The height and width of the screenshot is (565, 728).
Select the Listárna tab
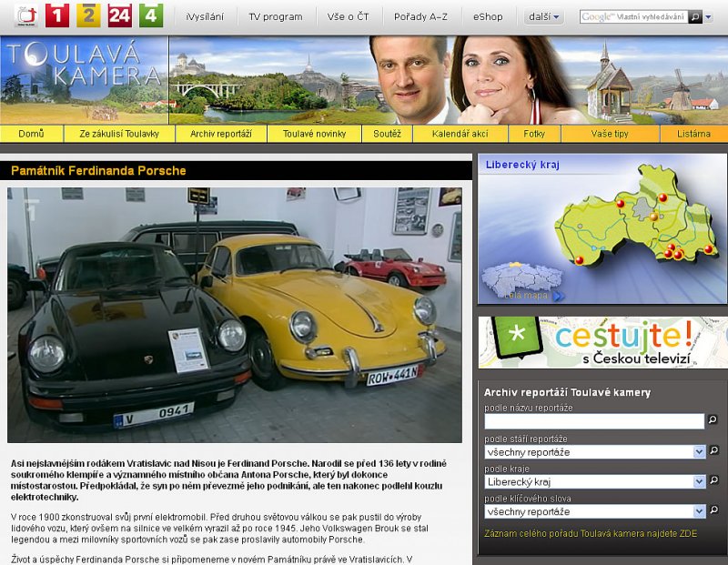point(693,134)
